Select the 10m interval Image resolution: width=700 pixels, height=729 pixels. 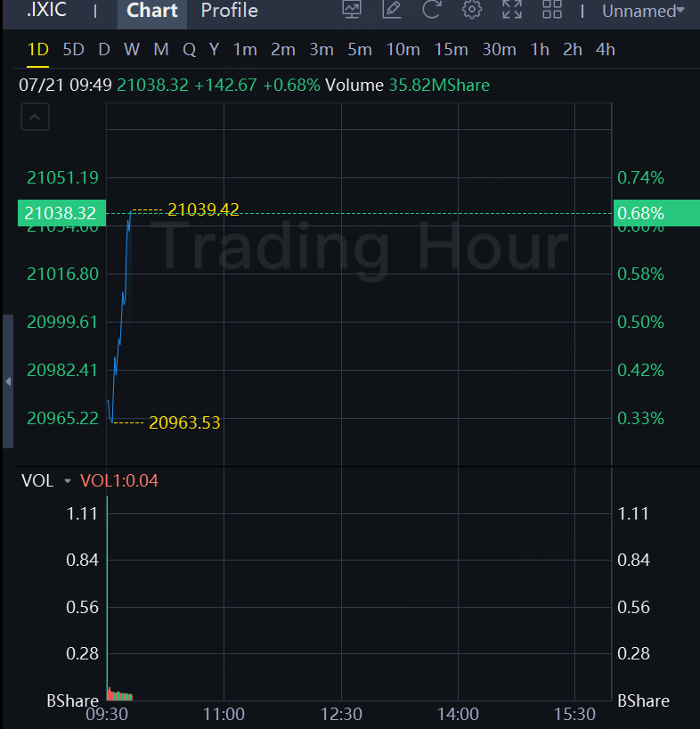tap(403, 50)
